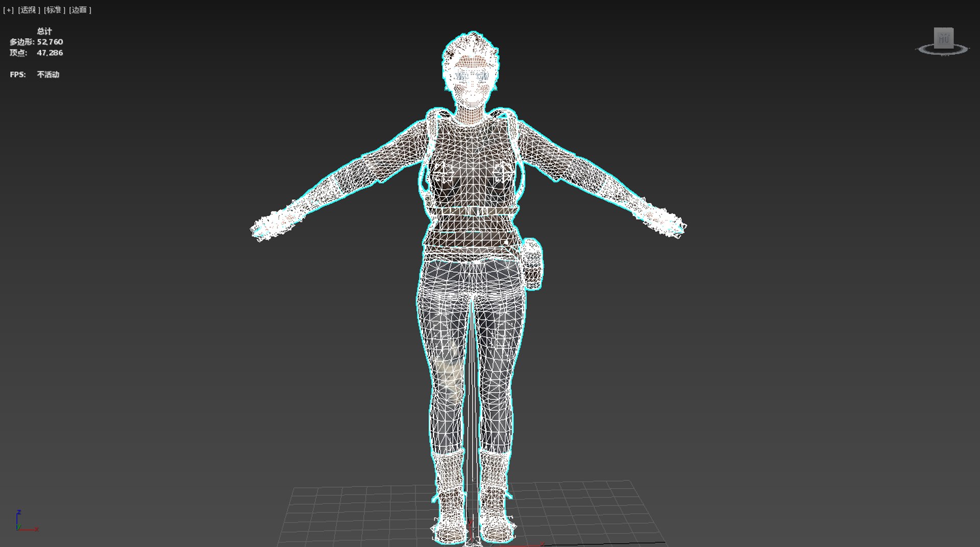Open the 边面 display mode menu

(x=80, y=10)
